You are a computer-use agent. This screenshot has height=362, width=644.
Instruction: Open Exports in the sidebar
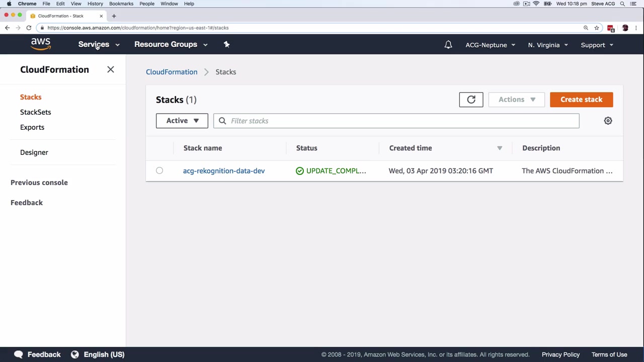[32, 127]
